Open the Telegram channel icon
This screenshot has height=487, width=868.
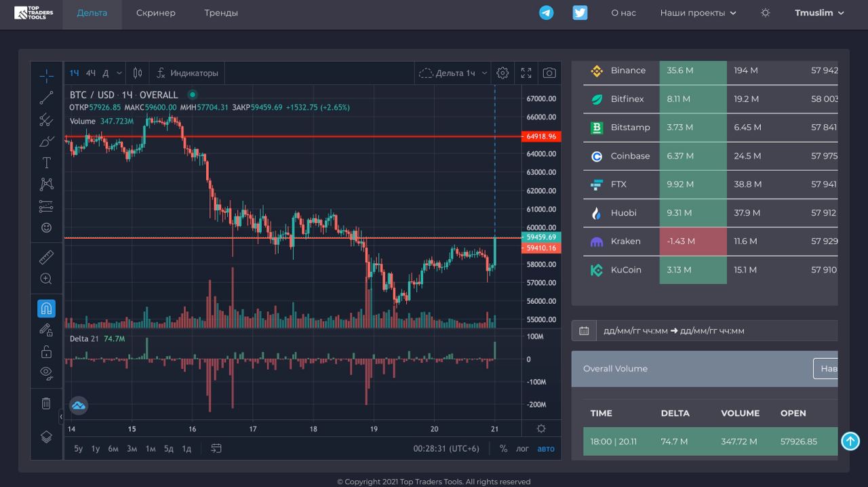[x=546, y=13]
